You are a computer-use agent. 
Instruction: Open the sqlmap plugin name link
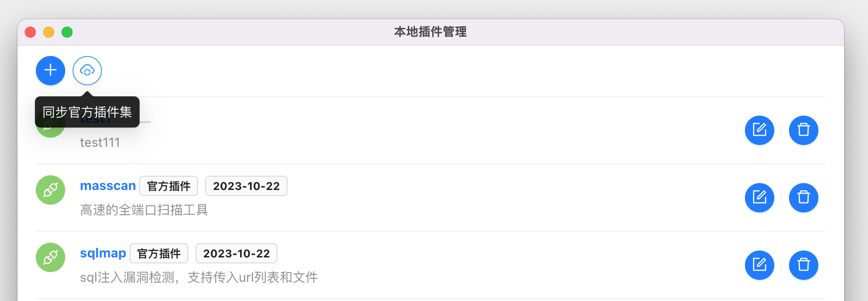point(103,253)
